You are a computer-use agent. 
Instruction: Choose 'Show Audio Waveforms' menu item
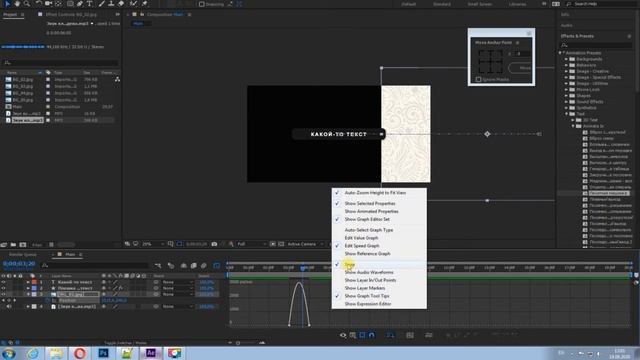tap(369, 272)
